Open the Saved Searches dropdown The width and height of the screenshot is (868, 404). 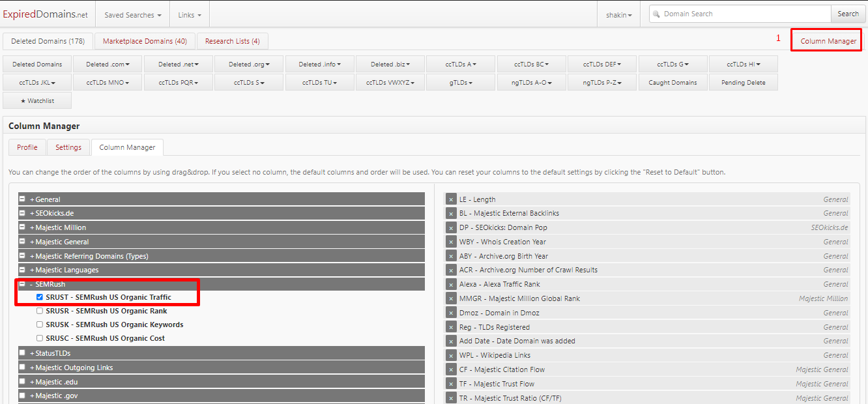(133, 14)
